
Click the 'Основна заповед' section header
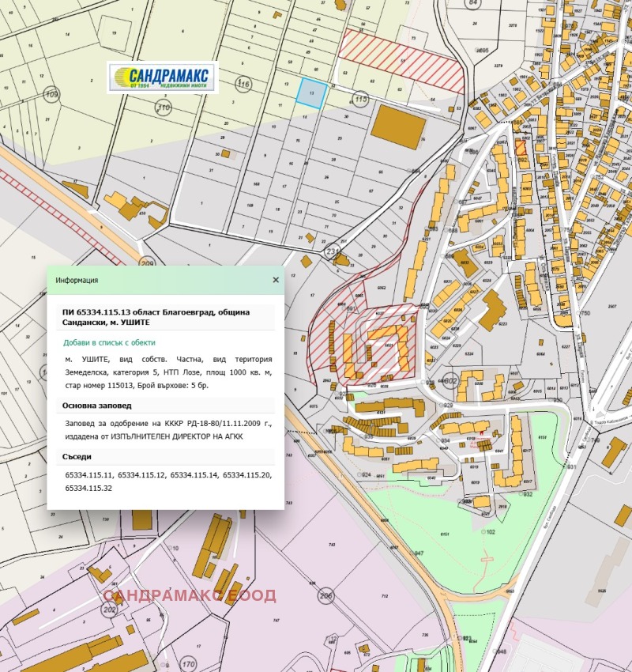coord(96,406)
